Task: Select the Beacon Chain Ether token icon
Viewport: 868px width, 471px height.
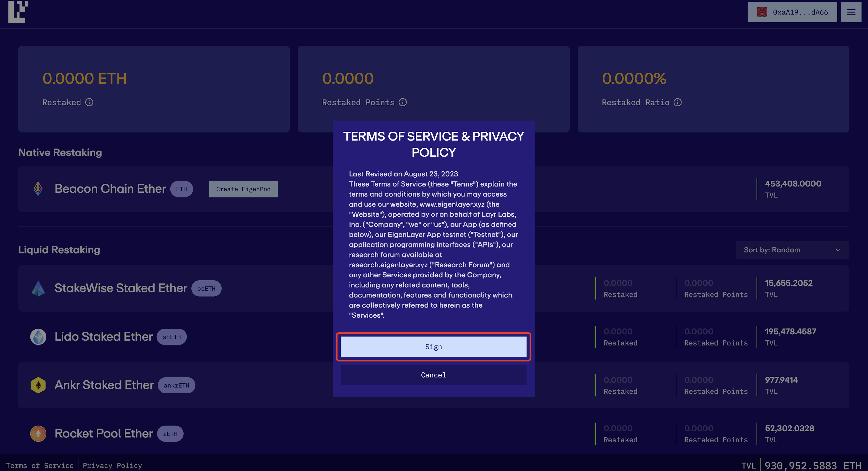Action: tap(38, 189)
